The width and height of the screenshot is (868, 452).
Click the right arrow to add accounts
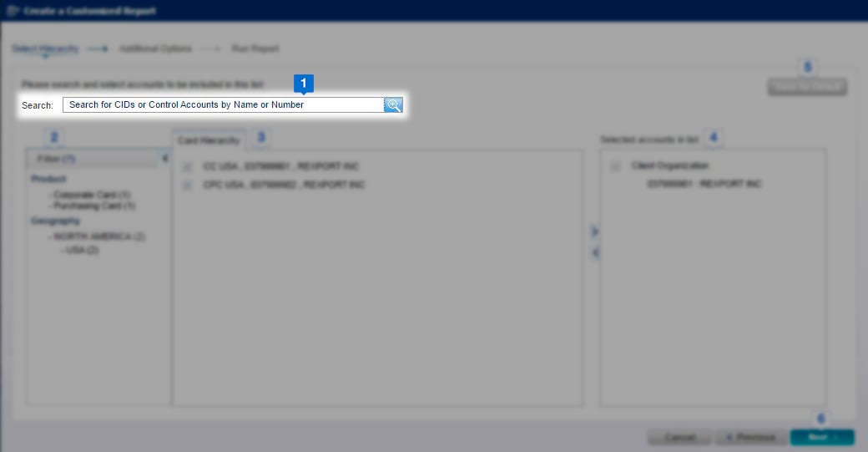[594, 231]
